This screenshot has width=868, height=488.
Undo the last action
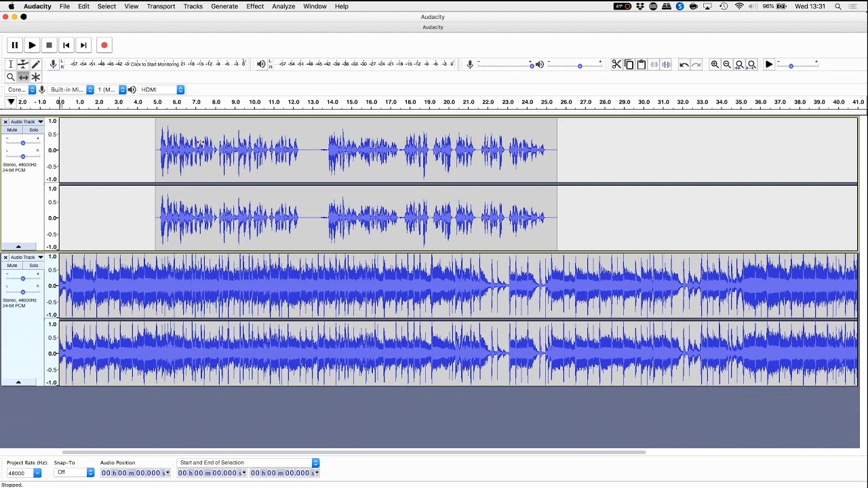point(684,64)
